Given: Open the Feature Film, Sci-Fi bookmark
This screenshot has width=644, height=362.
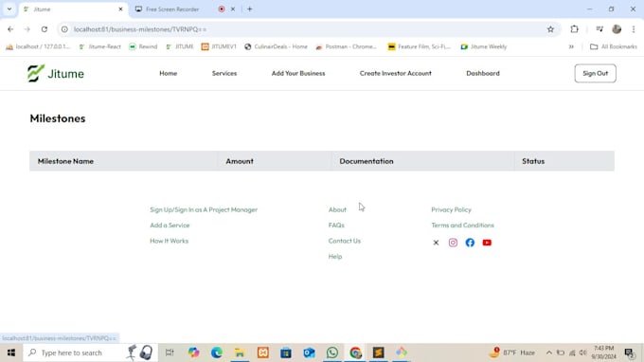Looking at the screenshot, I should tap(419, 46).
